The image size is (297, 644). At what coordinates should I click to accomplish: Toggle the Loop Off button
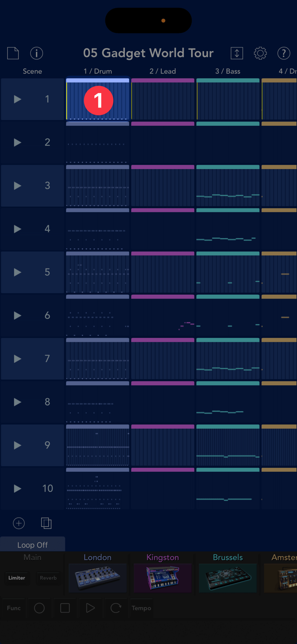point(32,545)
